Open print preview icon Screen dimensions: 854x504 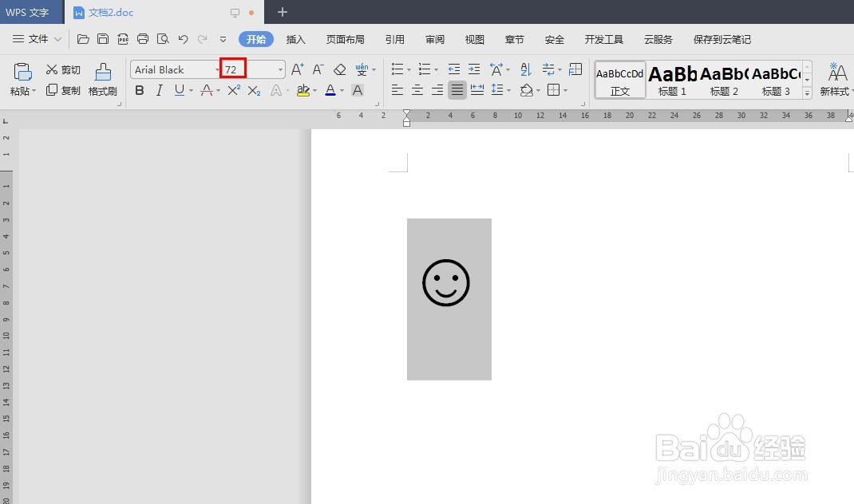[163, 38]
